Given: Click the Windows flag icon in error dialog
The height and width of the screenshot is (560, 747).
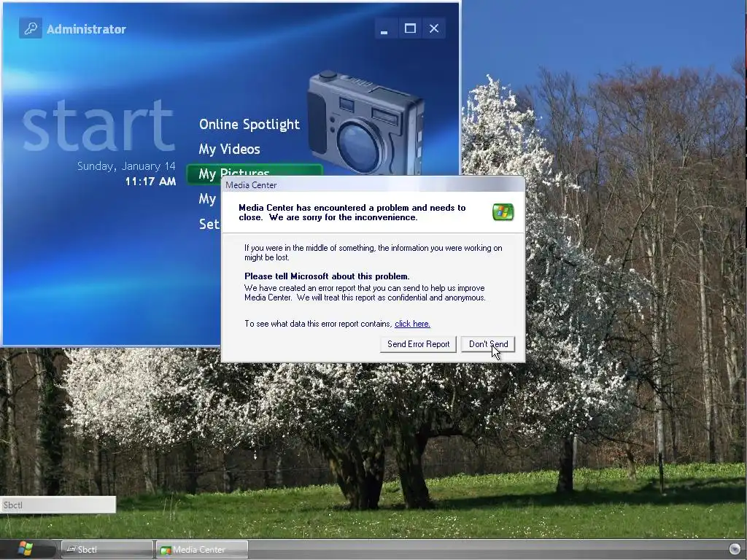Looking at the screenshot, I should pos(503,212).
